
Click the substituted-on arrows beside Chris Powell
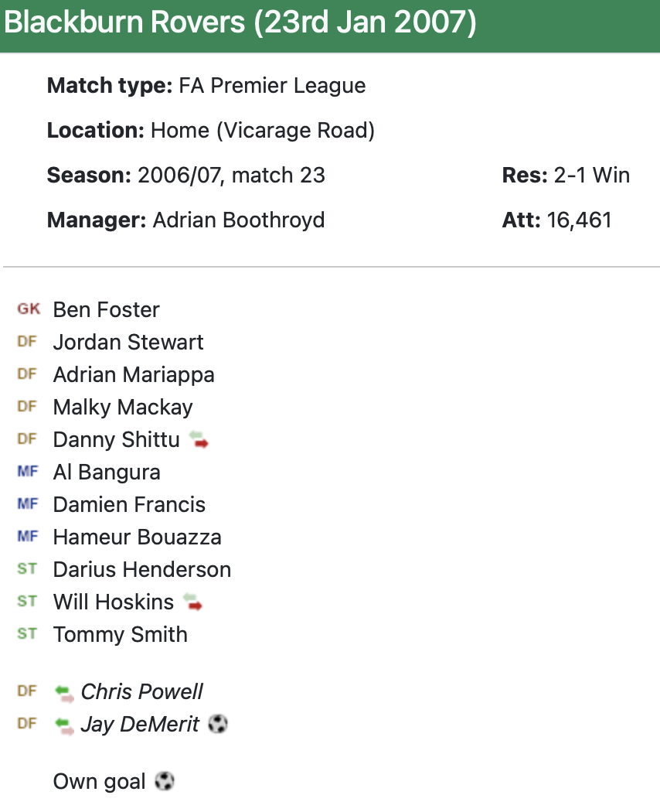click(64, 692)
